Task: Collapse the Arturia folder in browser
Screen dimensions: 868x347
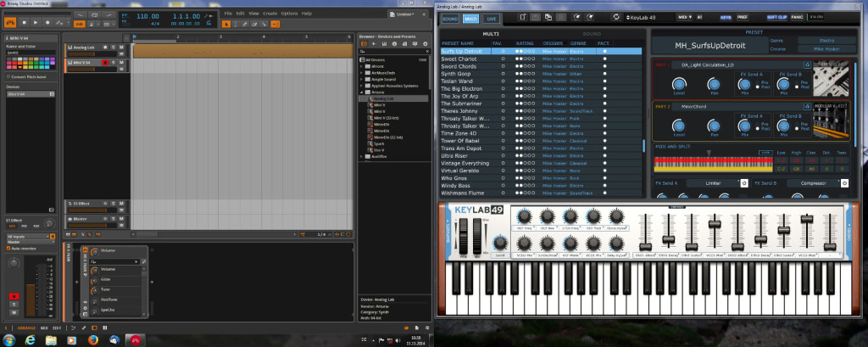Action: 361,92
